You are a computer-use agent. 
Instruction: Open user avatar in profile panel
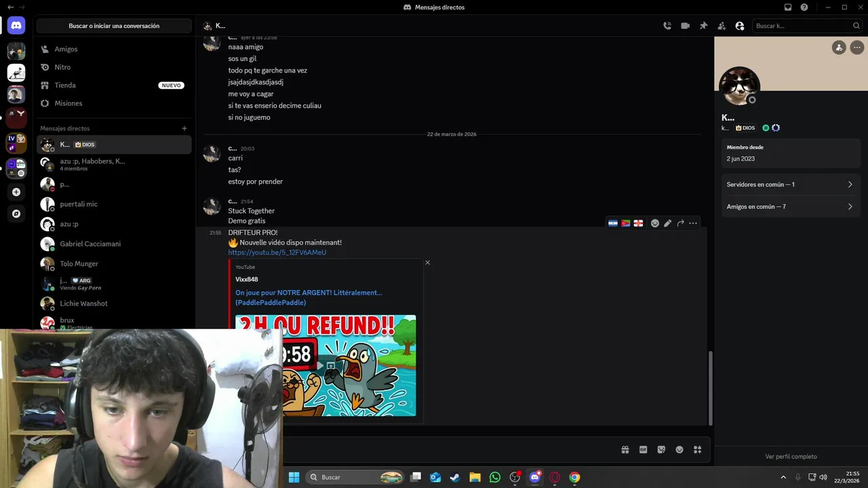click(739, 86)
